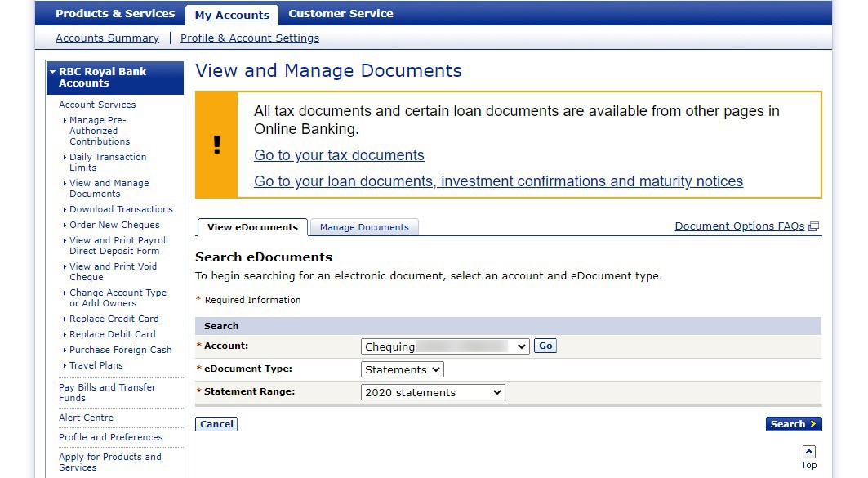Open Apply for Products and Services
The width and height of the screenshot is (868, 478).
click(110, 462)
